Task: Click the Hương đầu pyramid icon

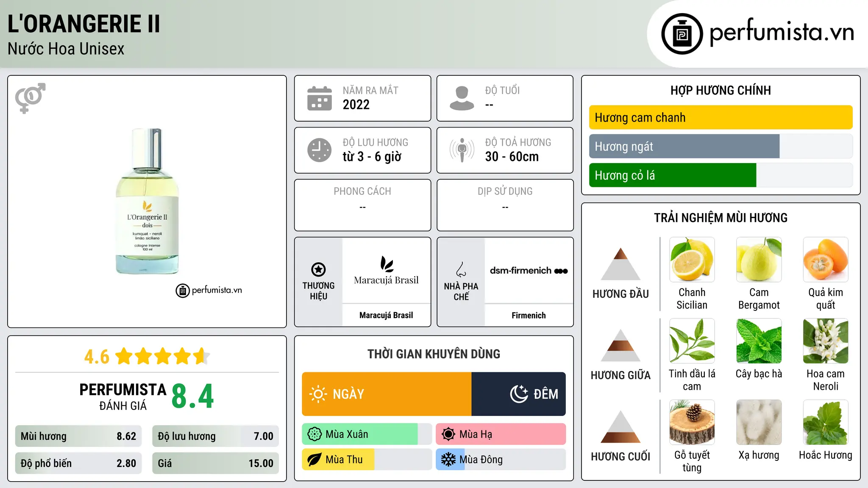Action: point(620,264)
